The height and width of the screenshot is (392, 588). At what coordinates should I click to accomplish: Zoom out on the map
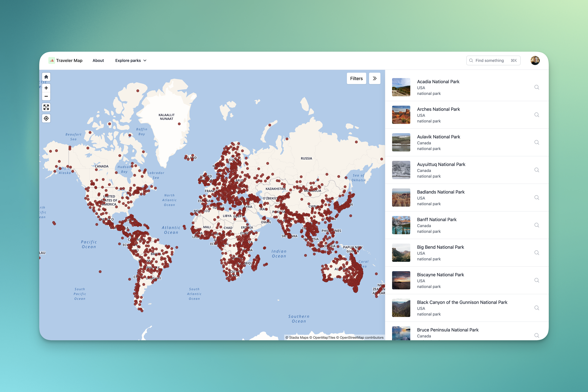[46, 96]
